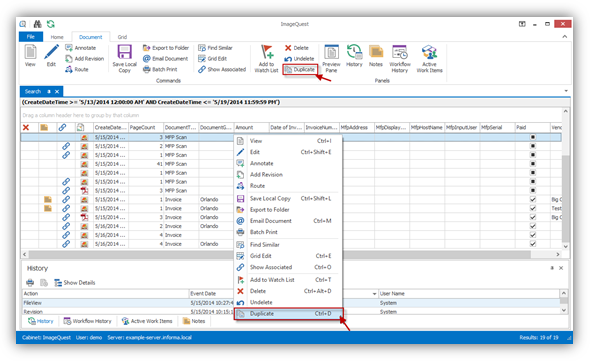Select the Document ribbon tab

(90, 37)
